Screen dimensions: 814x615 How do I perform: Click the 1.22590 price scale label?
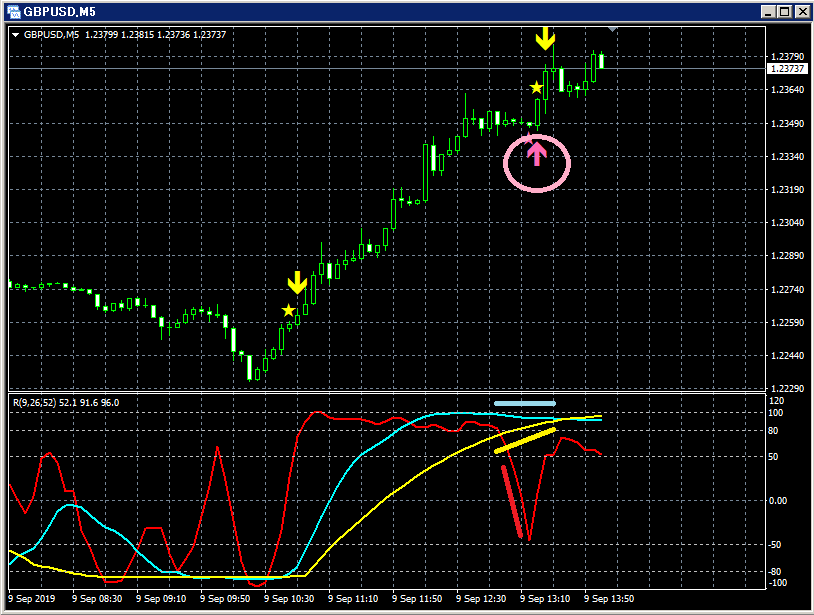tap(788, 322)
